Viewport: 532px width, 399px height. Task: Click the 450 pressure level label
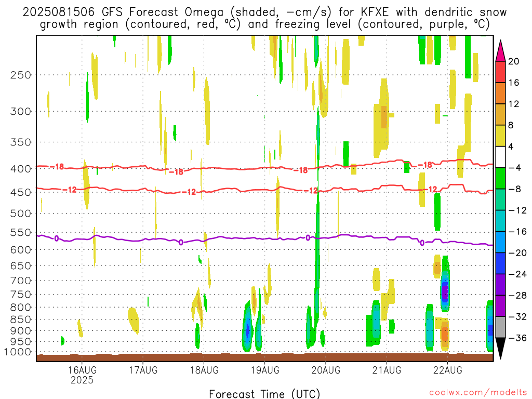[21, 192]
